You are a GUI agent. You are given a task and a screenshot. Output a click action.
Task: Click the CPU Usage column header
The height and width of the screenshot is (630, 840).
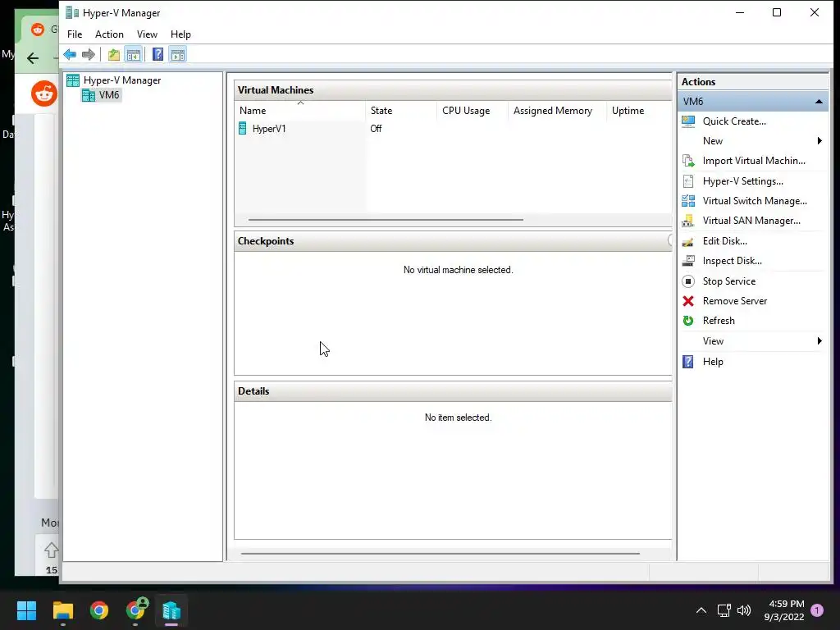(472, 111)
